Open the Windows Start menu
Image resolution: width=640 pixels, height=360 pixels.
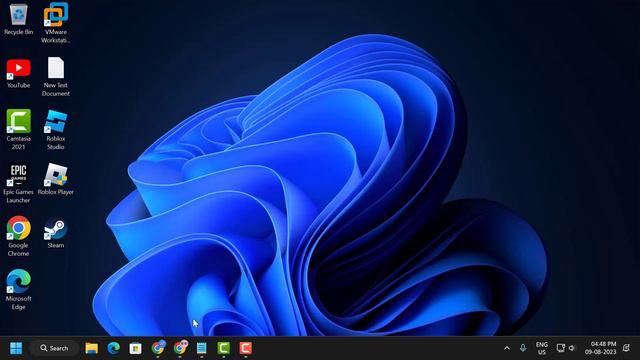coord(16,348)
